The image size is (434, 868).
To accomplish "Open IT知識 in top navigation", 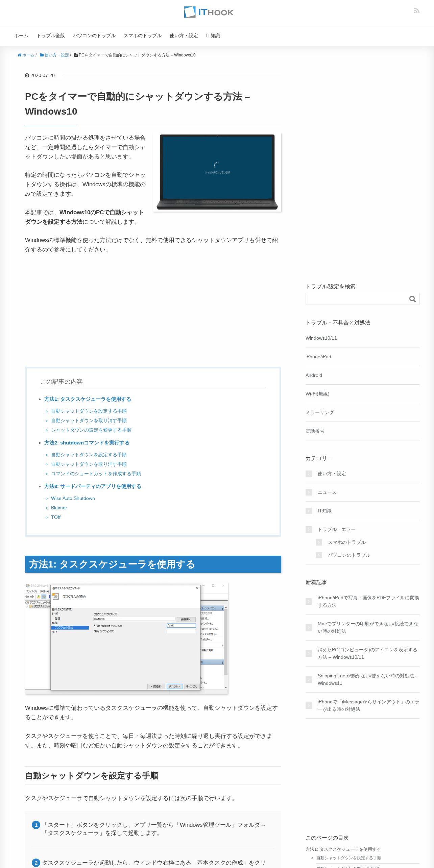I will (x=213, y=35).
